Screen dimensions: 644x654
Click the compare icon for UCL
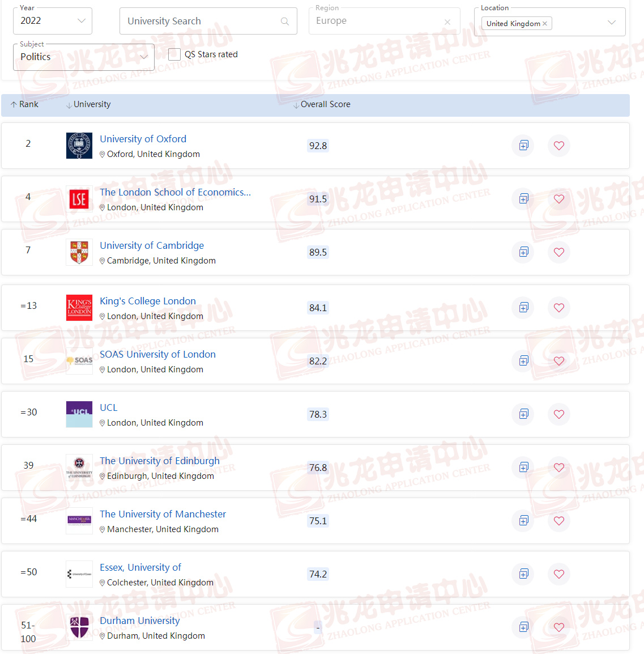click(522, 414)
